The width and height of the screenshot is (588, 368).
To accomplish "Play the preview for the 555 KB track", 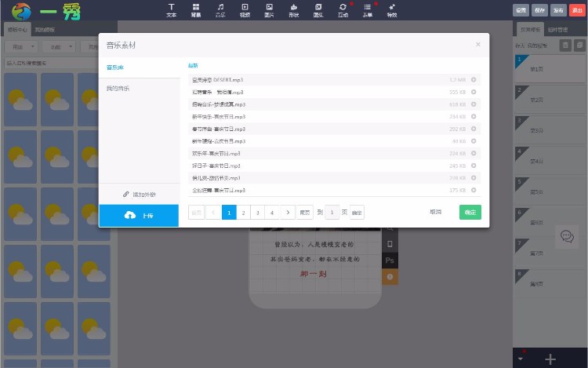I will click(x=474, y=92).
